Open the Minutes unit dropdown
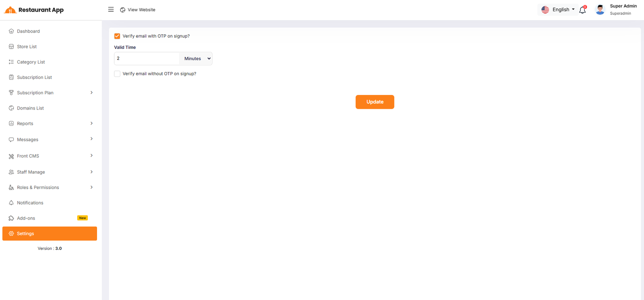 pos(196,59)
